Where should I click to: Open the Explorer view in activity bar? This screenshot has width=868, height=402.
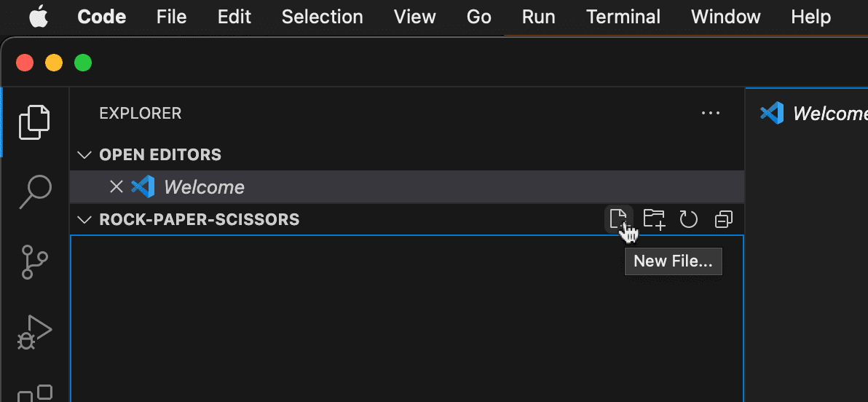(x=34, y=122)
